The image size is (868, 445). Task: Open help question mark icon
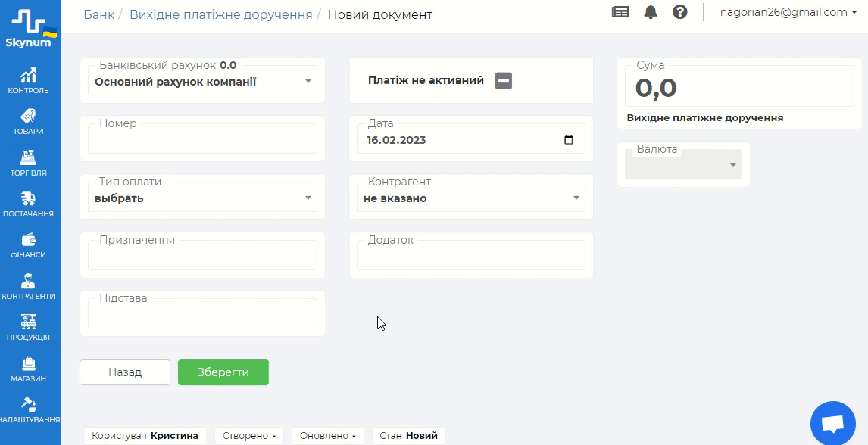[x=680, y=12]
